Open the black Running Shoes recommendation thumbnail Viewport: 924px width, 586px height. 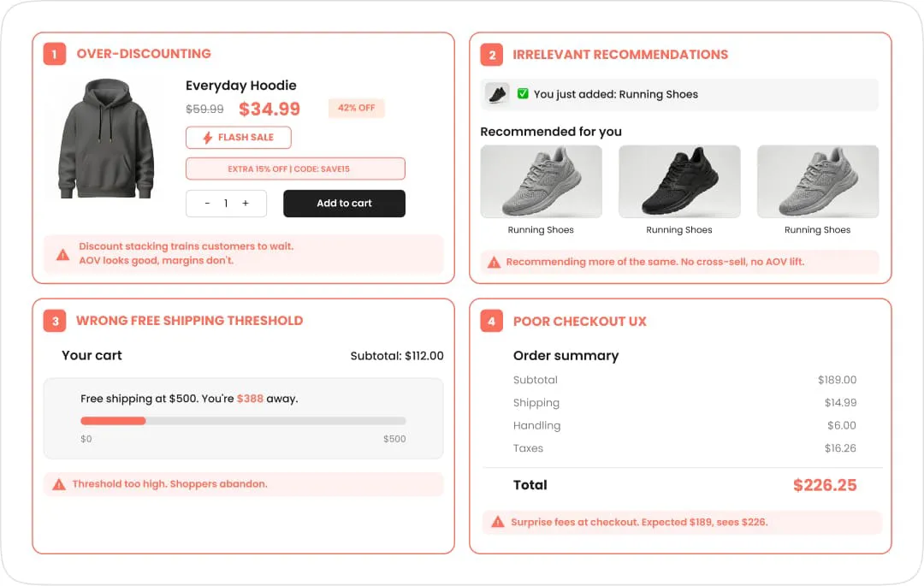pos(679,181)
